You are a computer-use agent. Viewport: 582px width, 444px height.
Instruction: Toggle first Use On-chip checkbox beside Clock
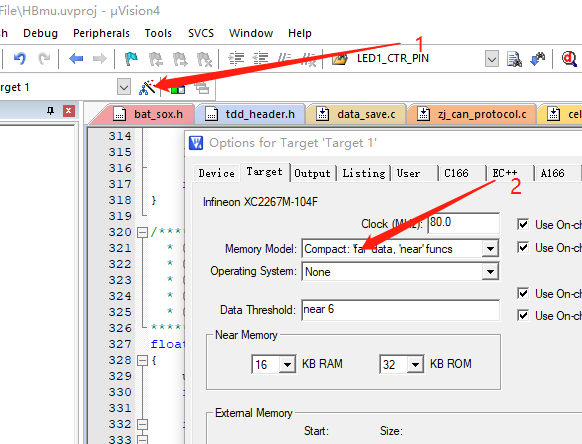pyautogui.click(x=523, y=224)
